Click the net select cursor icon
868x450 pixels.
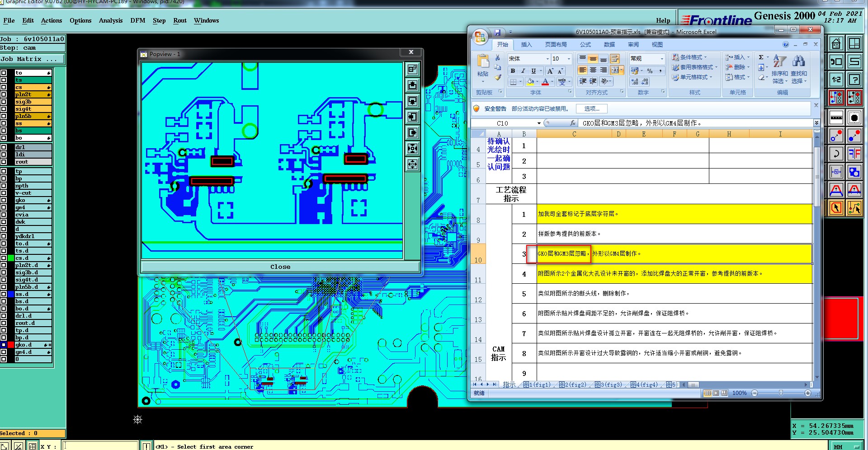(x=854, y=208)
